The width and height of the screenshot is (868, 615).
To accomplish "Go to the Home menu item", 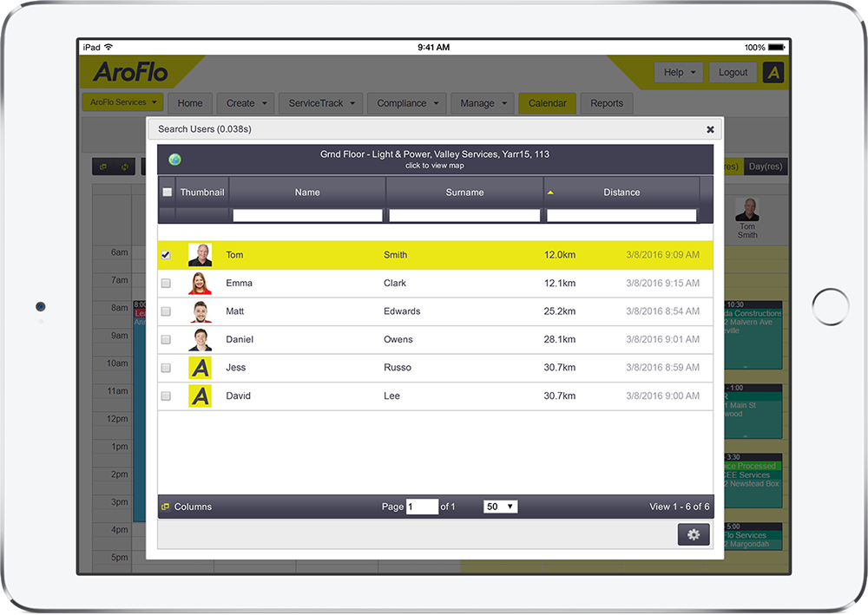I will point(190,103).
